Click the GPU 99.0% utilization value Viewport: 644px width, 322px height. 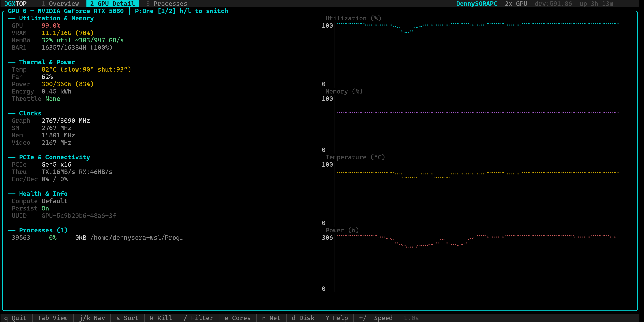coord(51,26)
